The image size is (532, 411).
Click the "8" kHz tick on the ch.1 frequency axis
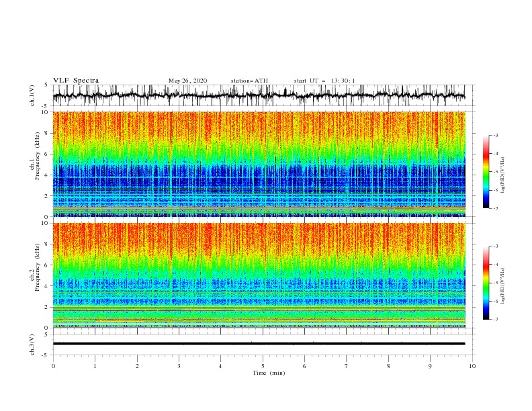point(47,133)
